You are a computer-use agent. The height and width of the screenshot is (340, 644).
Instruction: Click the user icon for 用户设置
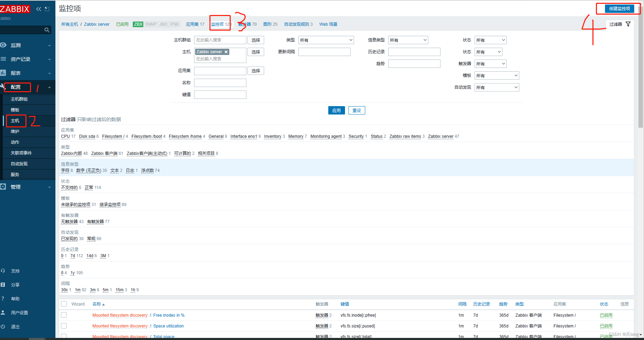(3, 313)
